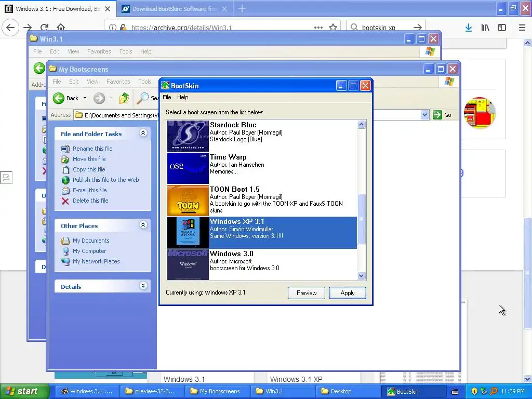Viewport: 532px width, 399px height.
Task: Click the Go button in My Bootscreens
Action: click(442, 115)
